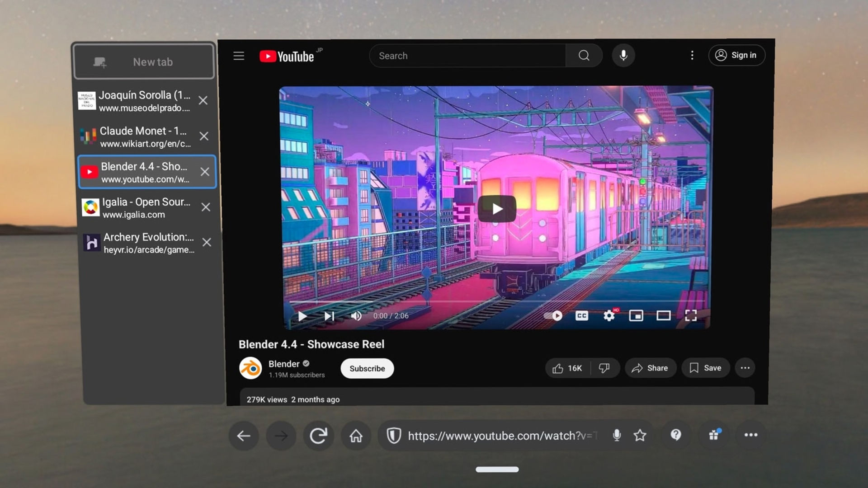The image size is (868, 488).
Task: Toggle theater mode in the player
Action: pos(663,315)
